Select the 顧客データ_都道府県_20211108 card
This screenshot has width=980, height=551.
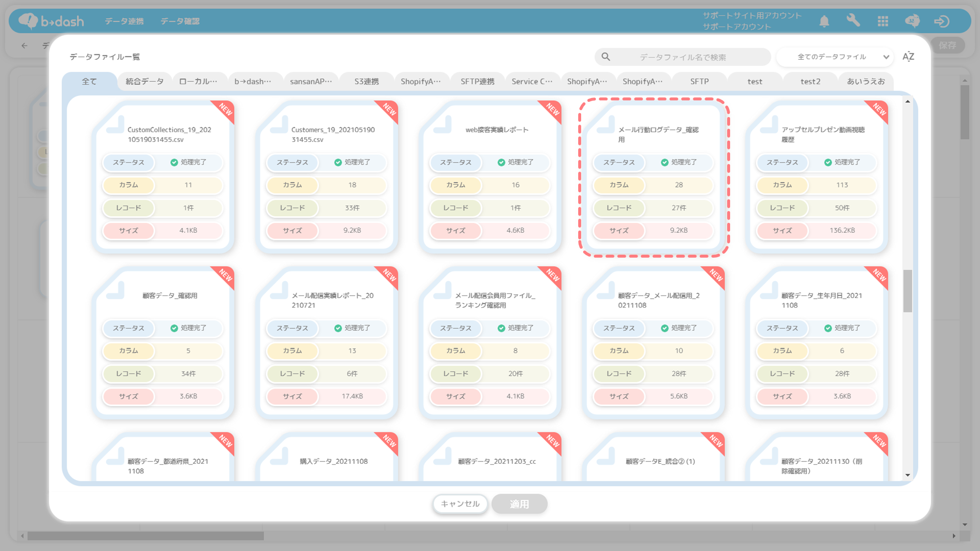[163, 456]
